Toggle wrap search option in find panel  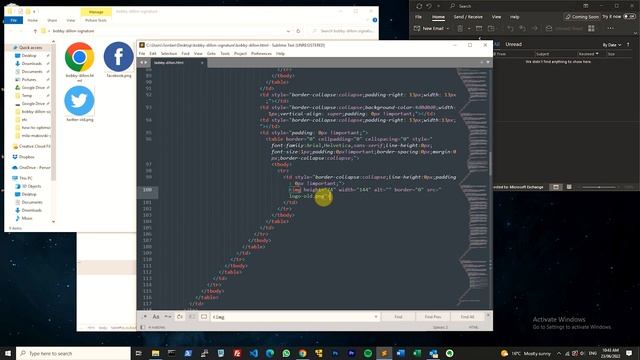tap(180, 317)
